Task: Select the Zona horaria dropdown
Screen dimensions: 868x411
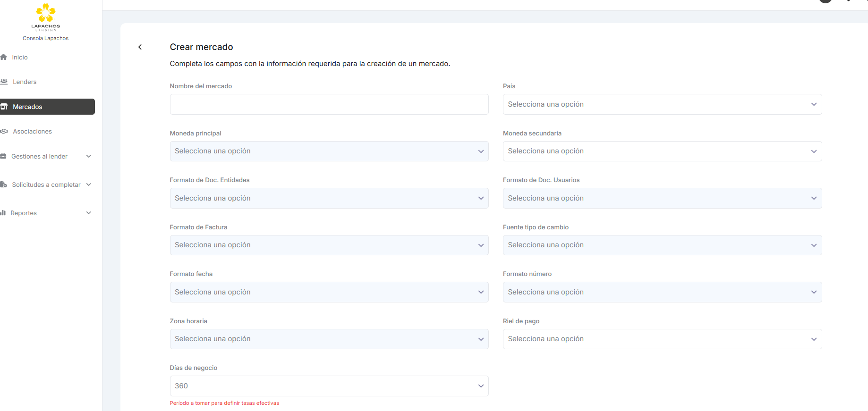Action: coord(329,339)
